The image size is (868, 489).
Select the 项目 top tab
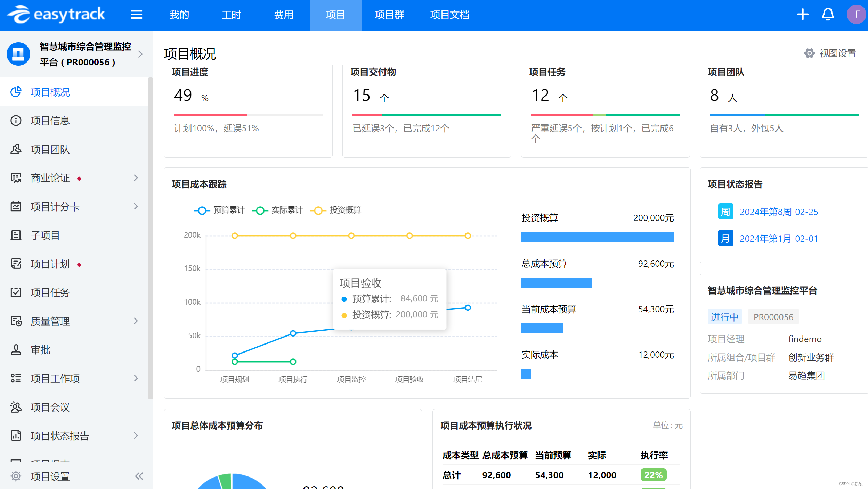pos(336,15)
